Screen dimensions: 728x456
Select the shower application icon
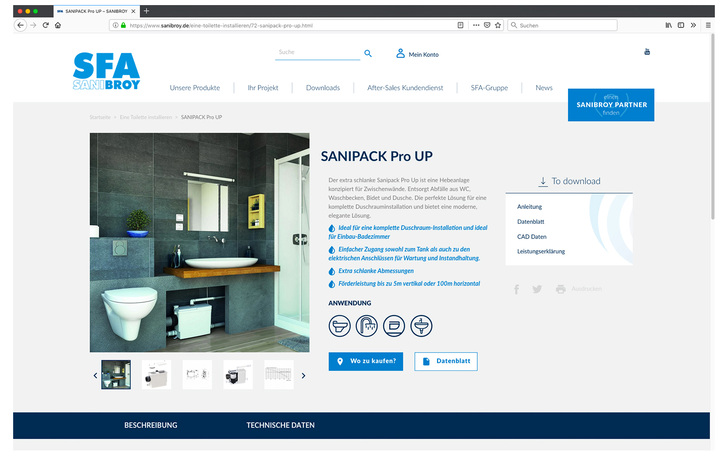(x=367, y=325)
